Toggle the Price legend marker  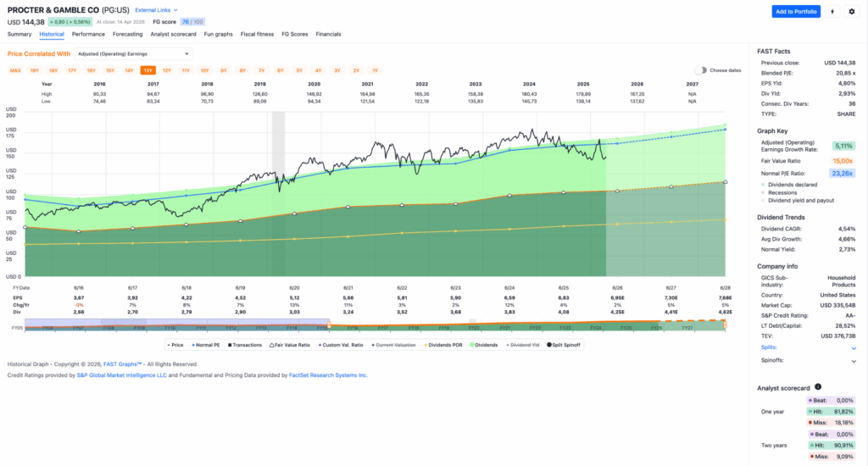[167, 345]
